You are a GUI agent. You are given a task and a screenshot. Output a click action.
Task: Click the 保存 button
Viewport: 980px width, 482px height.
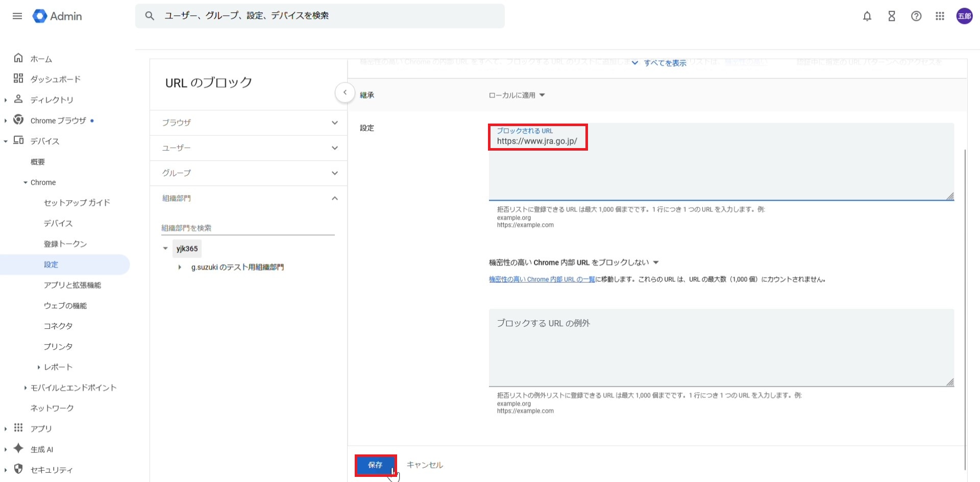(375, 465)
